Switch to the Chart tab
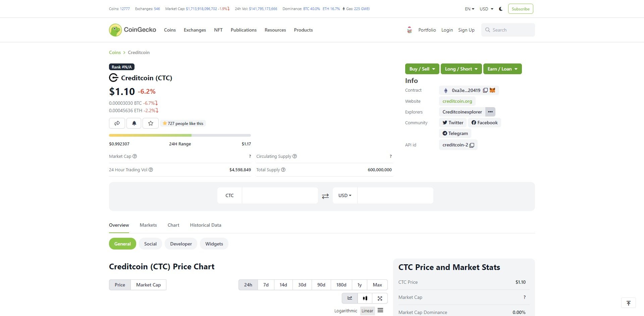 pos(173,225)
